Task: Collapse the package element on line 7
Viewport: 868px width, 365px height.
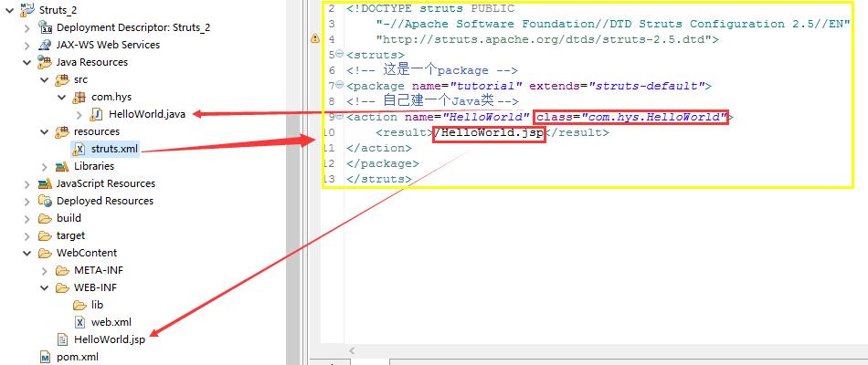Action: pos(340,85)
